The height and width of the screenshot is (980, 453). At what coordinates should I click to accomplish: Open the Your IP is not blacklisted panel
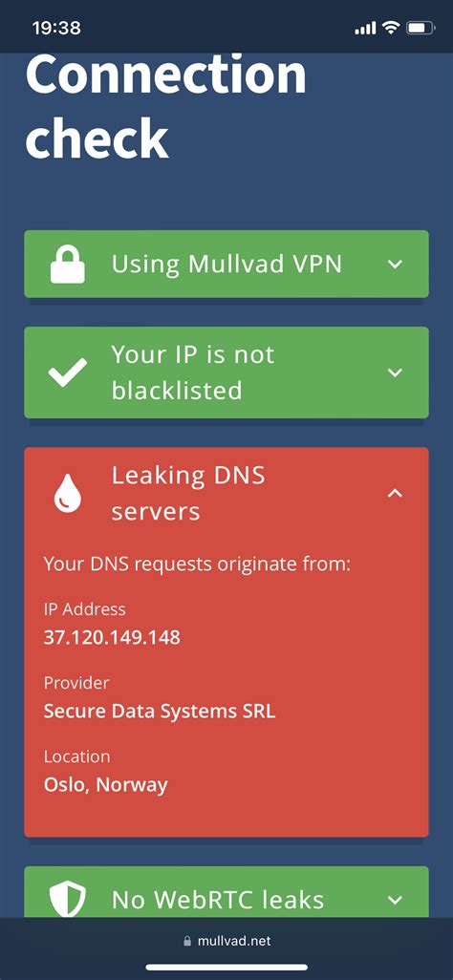(226, 373)
